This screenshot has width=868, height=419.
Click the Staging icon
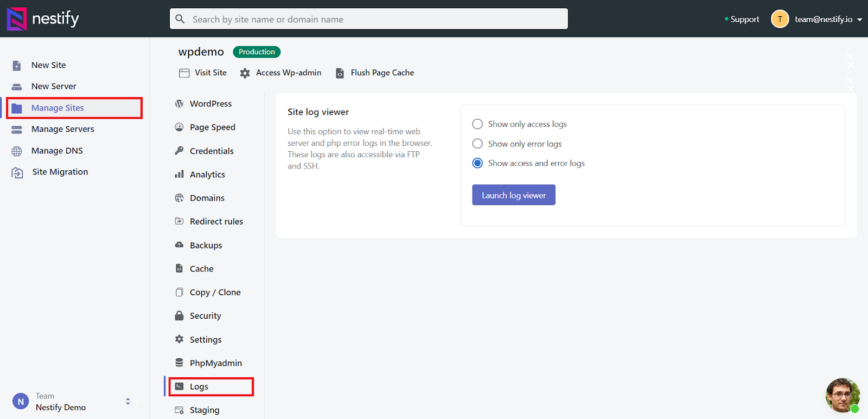click(x=179, y=410)
